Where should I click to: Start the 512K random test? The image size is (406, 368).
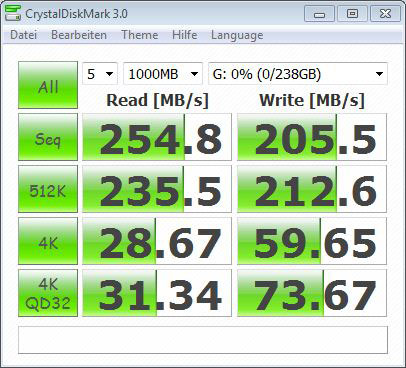(48, 189)
